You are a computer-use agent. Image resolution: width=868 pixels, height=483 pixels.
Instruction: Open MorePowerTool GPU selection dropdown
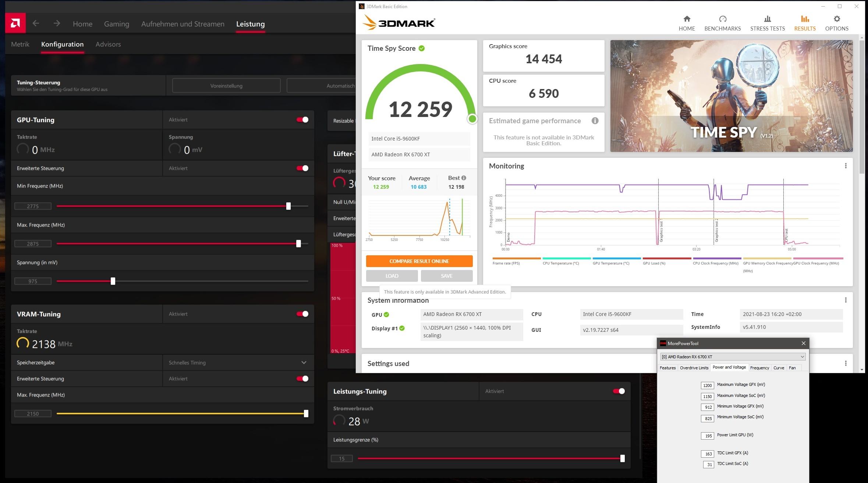tap(733, 356)
